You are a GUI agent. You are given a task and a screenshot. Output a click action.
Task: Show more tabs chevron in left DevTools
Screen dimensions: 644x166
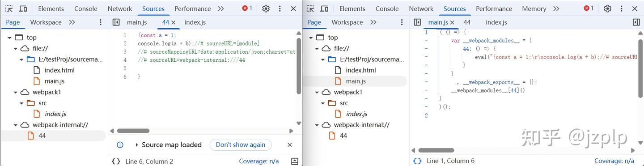click(x=220, y=9)
